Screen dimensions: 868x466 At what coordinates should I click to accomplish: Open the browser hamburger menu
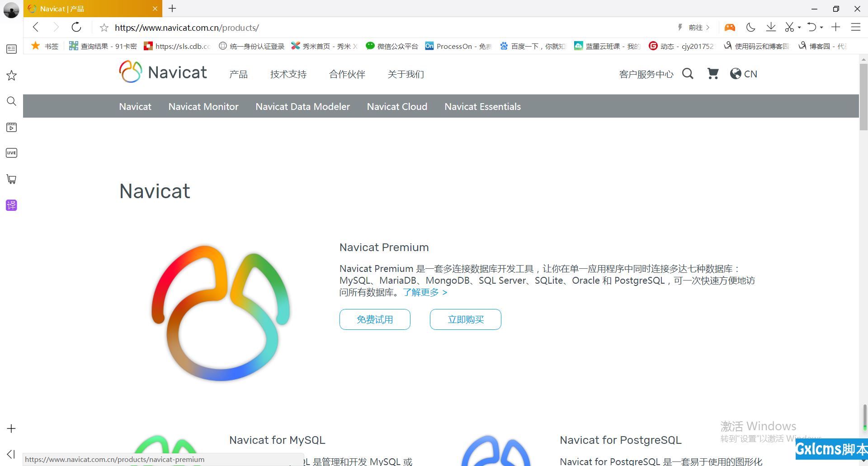coord(855,27)
